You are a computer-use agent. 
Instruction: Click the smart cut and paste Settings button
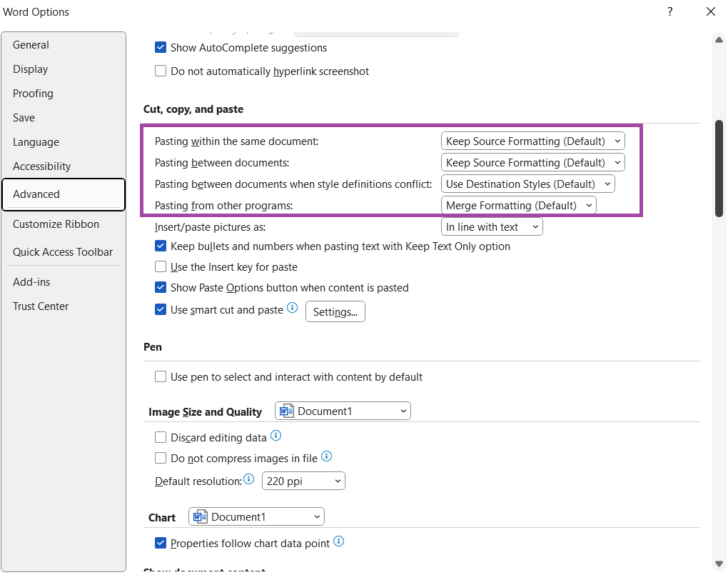coord(335,311)
